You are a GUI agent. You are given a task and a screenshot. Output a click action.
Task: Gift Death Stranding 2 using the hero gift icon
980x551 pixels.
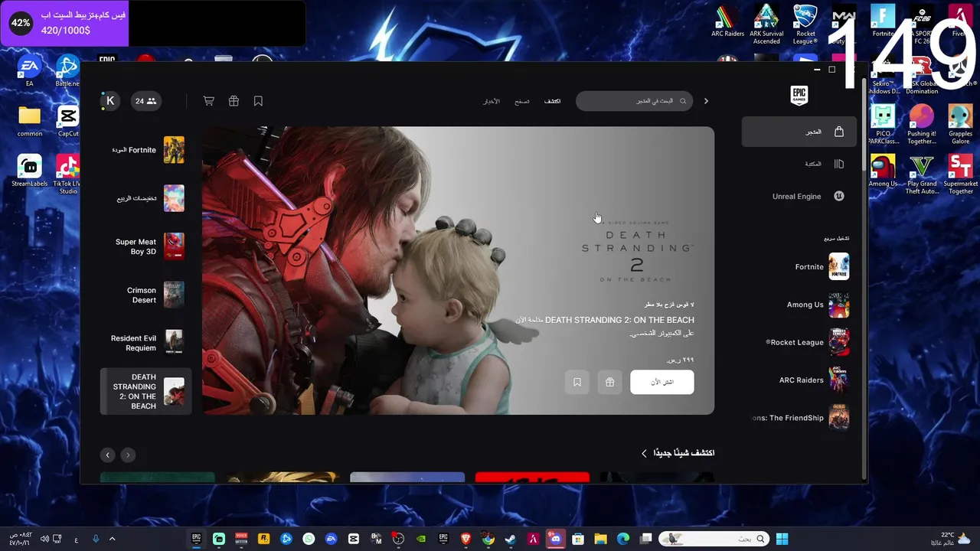tap(609, 382)
